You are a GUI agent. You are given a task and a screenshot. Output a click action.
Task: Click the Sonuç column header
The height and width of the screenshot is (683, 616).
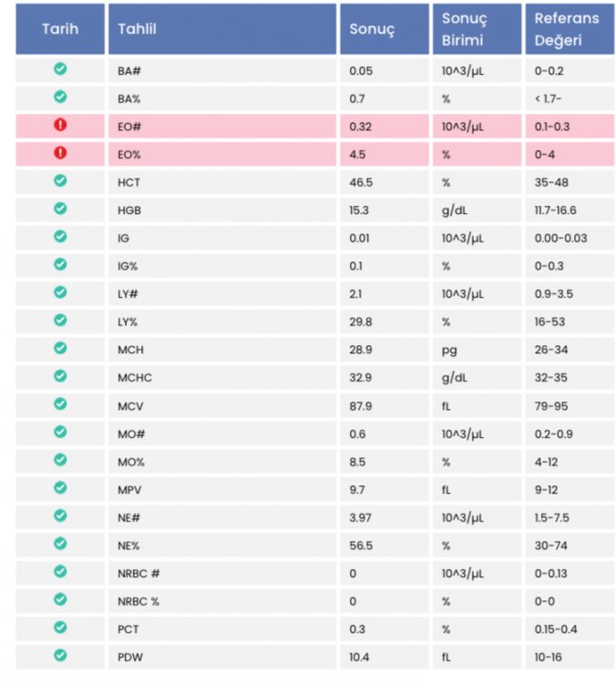click(x=385, y=29)
